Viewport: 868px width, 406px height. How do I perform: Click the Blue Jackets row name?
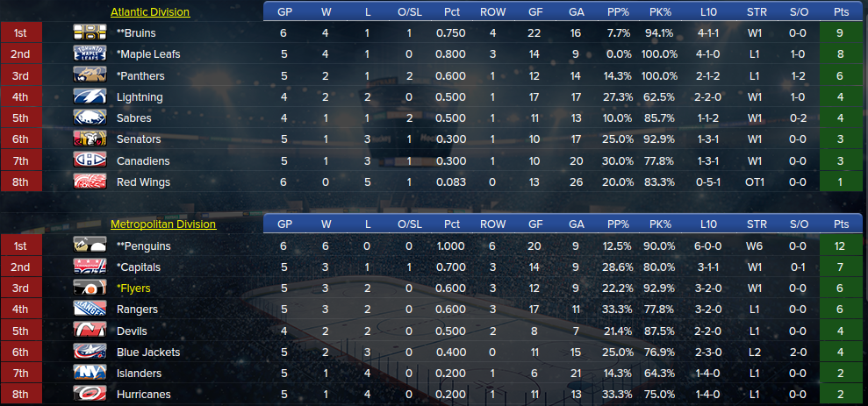147,353
